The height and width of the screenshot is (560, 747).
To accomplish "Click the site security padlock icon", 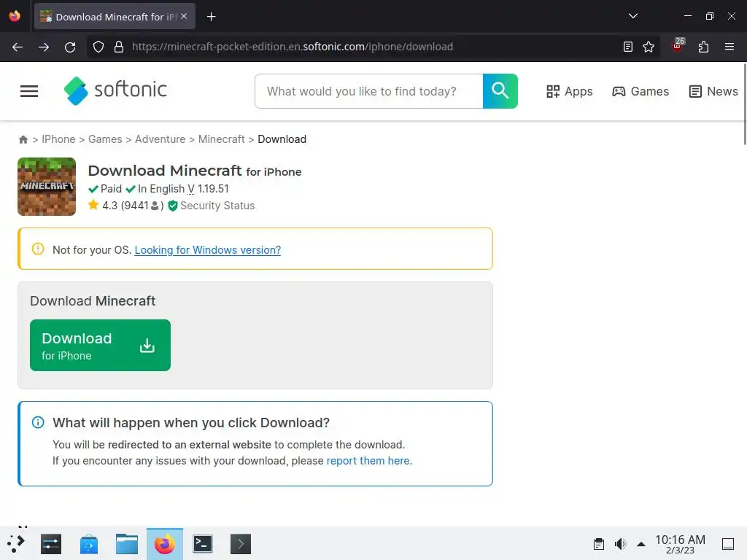I will (x=119, y=47).
